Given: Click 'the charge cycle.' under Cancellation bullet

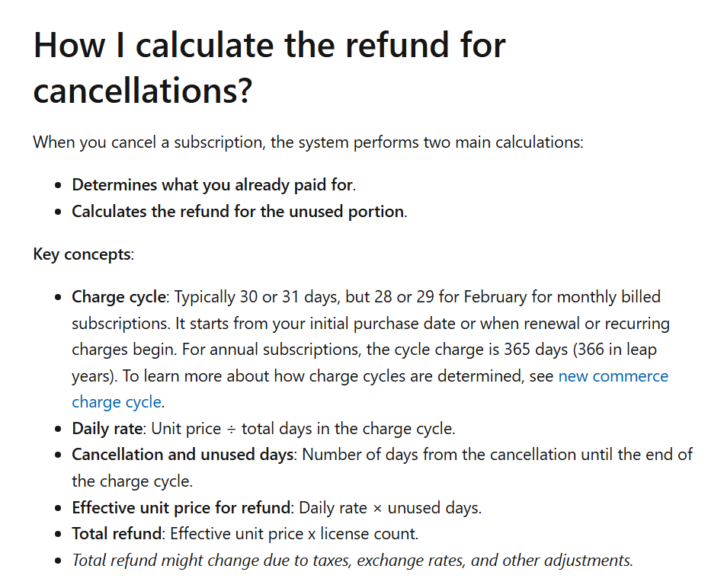Looking at the screenshot, I should (132, 481).
